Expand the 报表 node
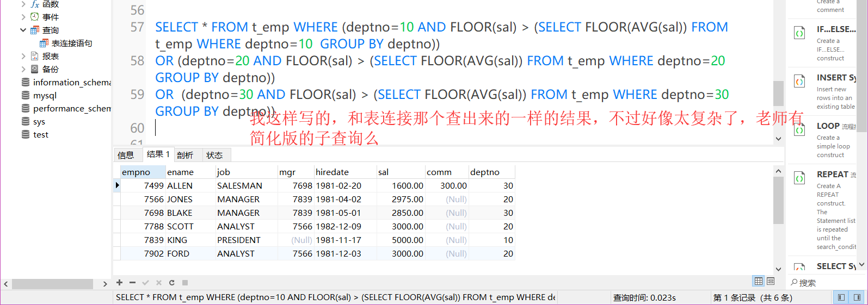The width and height of the screenshot is (868, 305). coord(23,56)
